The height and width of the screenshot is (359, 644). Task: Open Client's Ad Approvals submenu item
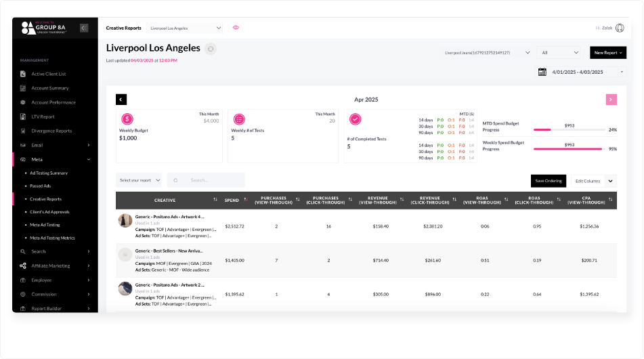click(x=49, y=212)
